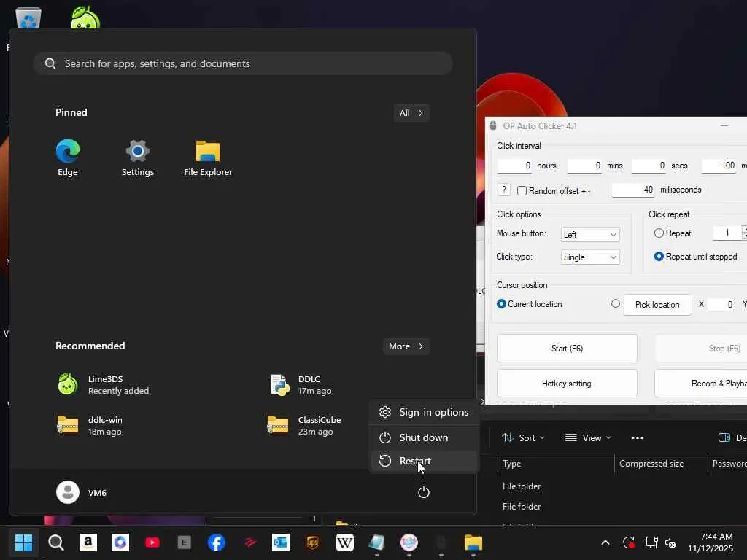Image resolution: width=747 pixels, height=560 pixels.
Task: Expand All pinned apps
Action: pos(411,113)
